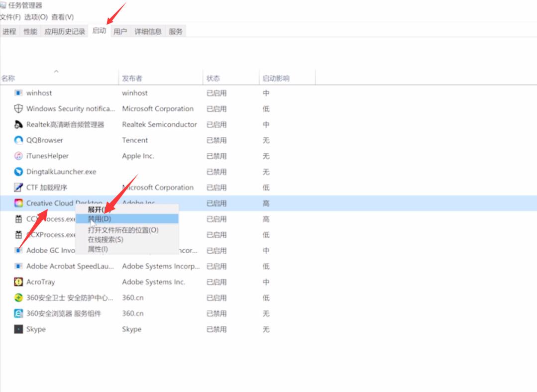Click the AcroTray icon
Viewport: 537px width, 392px height.
pyautogui.click(x=18, y=282)
